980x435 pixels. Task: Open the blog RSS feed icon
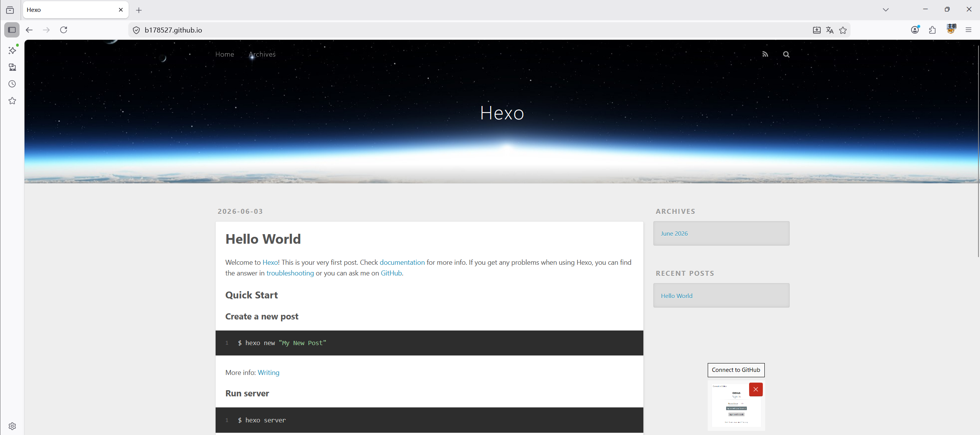pyautogui.click(x=765, y=54)
